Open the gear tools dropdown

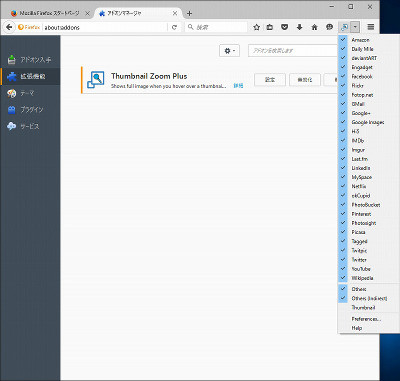229,51
